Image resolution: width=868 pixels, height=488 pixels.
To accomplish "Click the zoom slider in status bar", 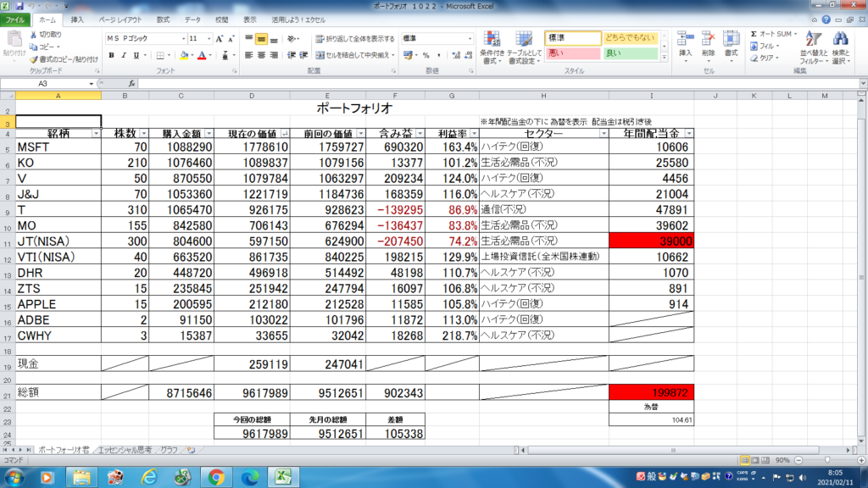I will pos(827,460).
